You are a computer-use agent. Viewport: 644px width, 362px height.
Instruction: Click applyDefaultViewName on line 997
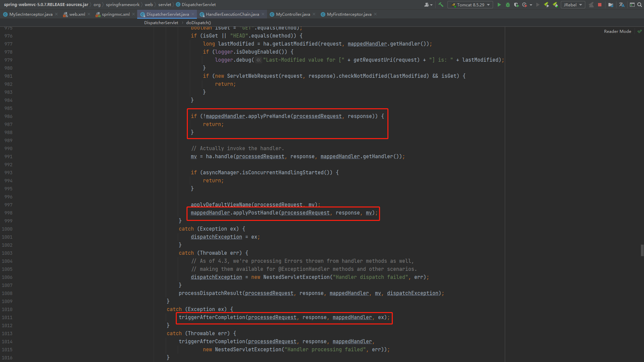point(221,205)
